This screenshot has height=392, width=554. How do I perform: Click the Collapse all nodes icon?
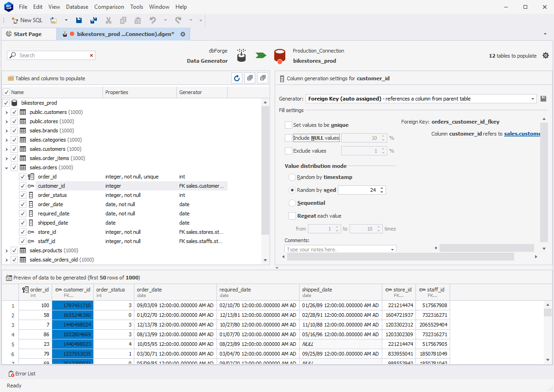point(263,78)
